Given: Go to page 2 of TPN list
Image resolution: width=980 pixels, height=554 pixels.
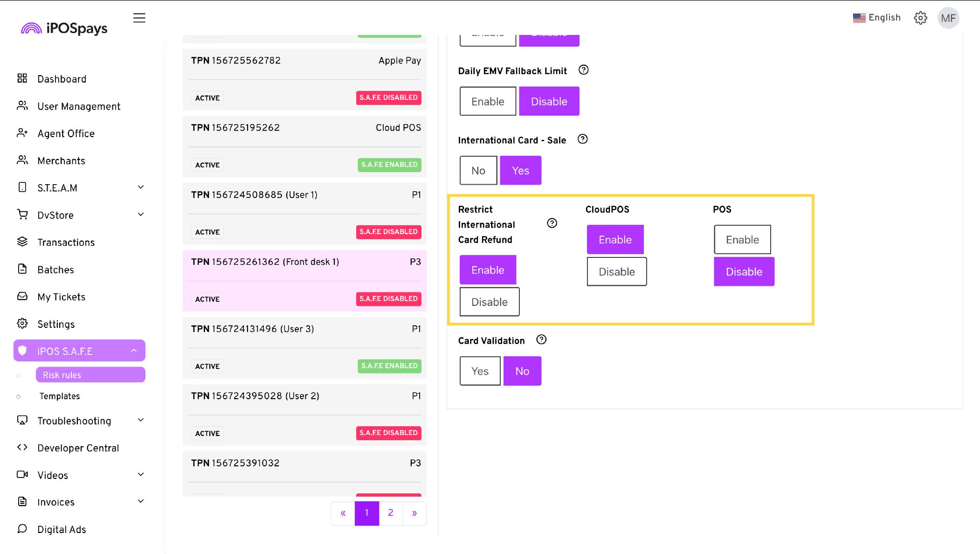Looking at the screenshot, I should (391, 513).
